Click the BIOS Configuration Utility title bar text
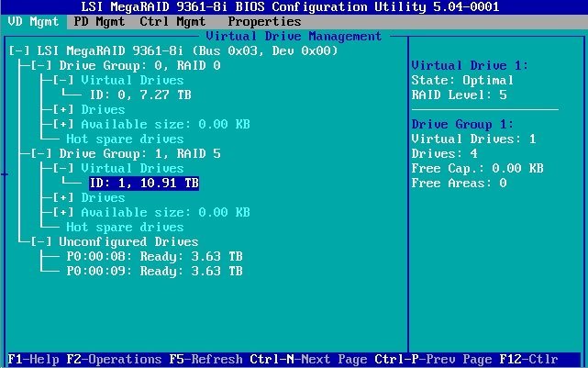This screenshot has height=368, width=588. pyautogui.click(x=290, y=6)
